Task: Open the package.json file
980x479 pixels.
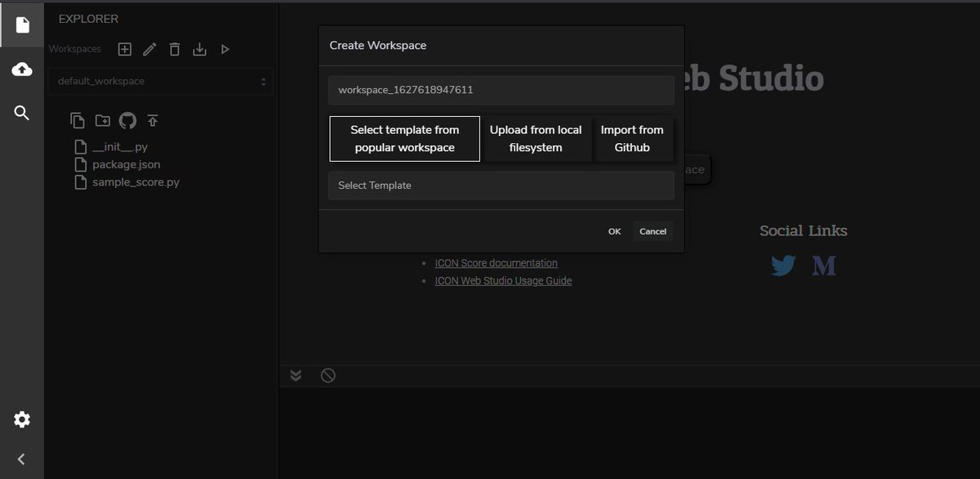Action: point(117,164)
